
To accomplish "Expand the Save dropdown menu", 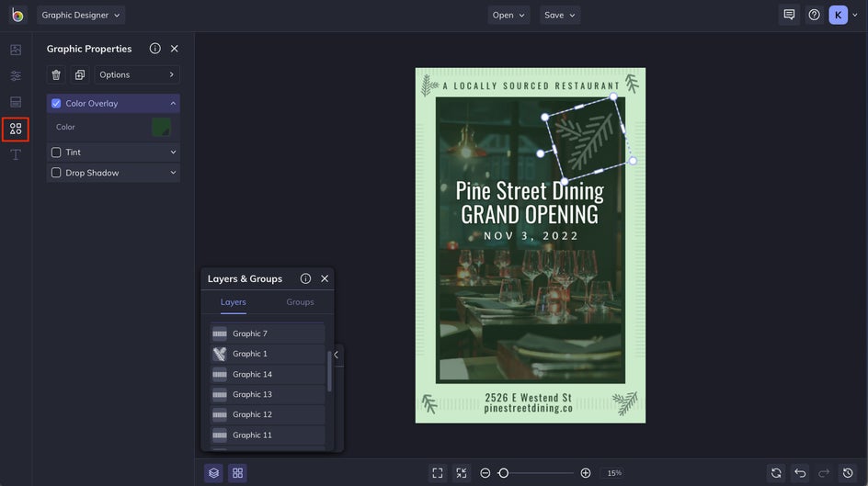I will click(x=559, y=15).
